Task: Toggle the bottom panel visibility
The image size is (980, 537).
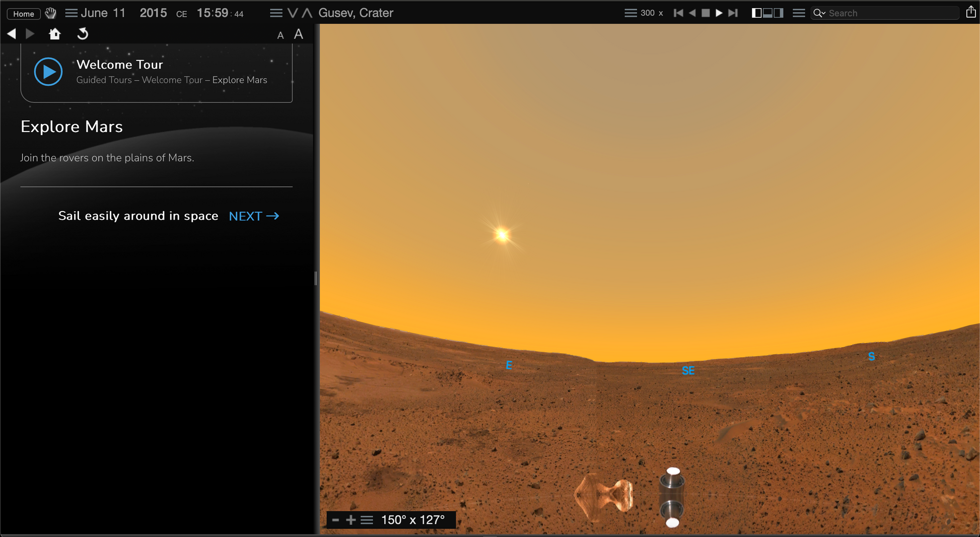Action: point(767,13)
